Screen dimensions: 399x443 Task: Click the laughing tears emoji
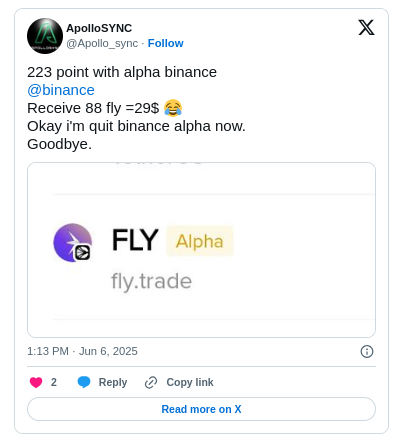point(173,108)
